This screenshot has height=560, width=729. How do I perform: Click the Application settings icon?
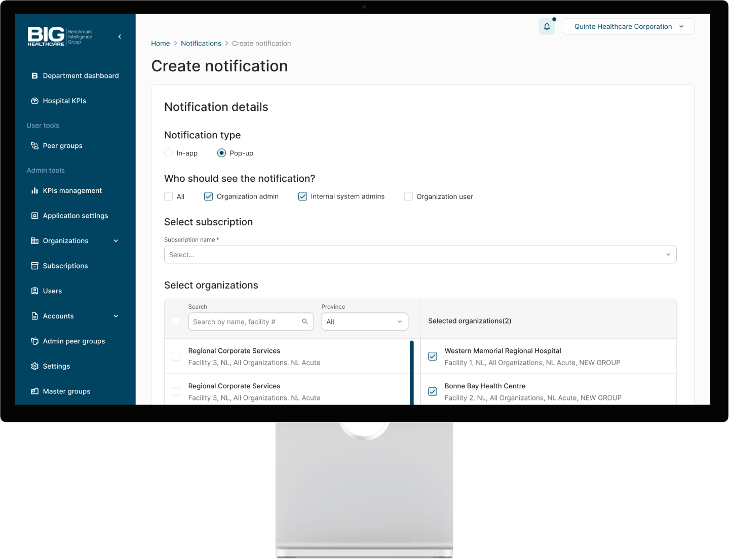click(x=34, y=216)
